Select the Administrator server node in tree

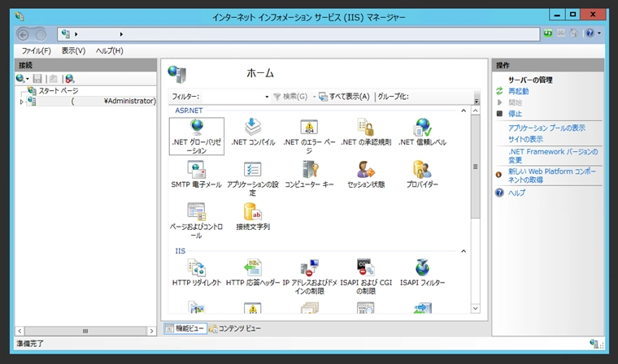91,102
